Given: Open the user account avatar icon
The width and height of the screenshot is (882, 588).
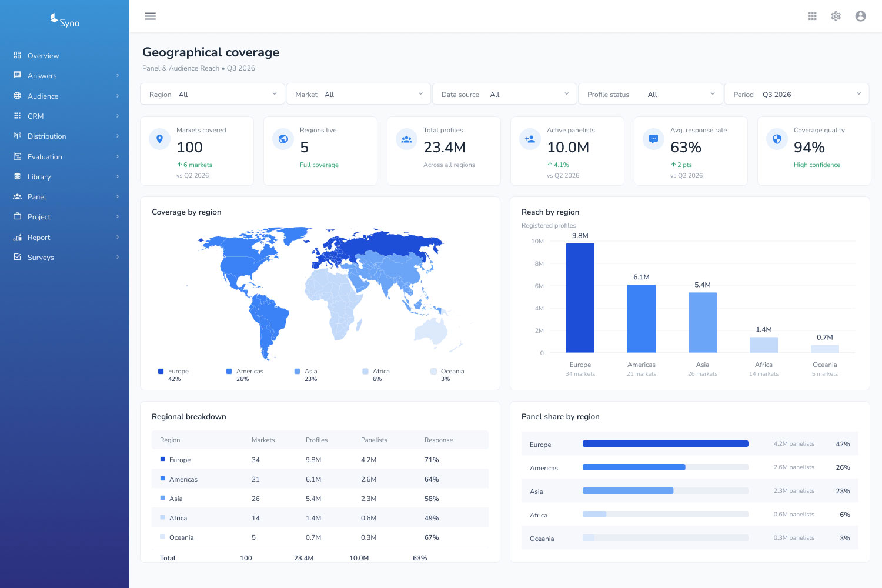Looking at the screenshot, I should tap(861, 16).
